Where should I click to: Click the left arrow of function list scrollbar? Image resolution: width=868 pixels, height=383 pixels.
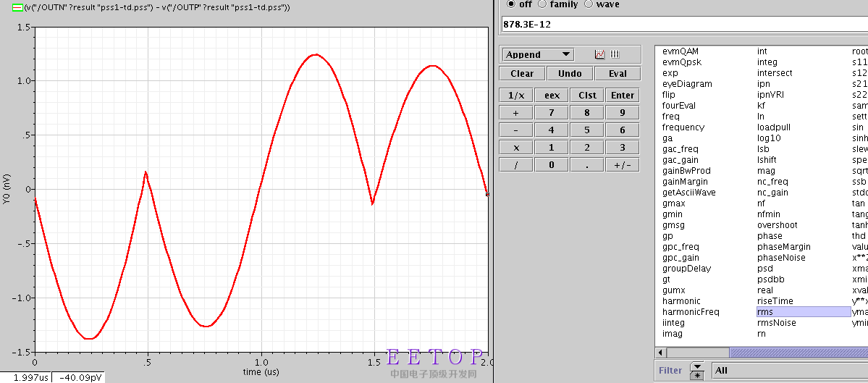pyautogui.click(x=661, y=353)
